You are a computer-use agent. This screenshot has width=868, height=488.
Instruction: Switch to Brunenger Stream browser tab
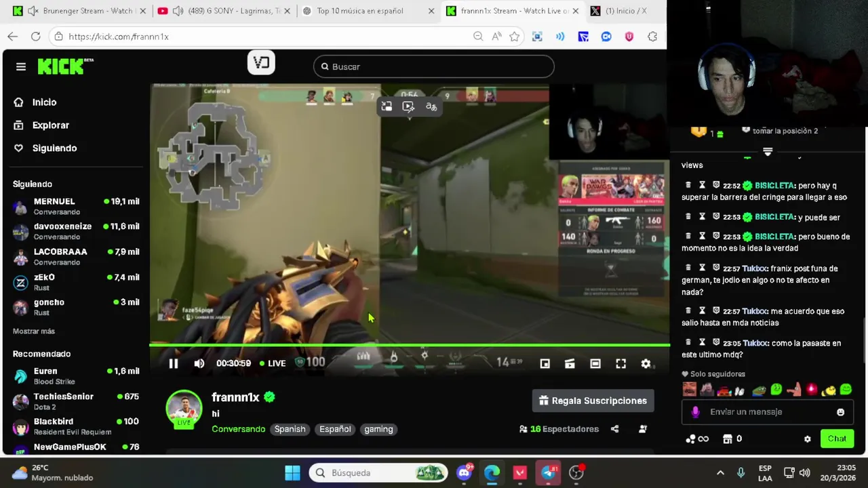pos(80,11)
